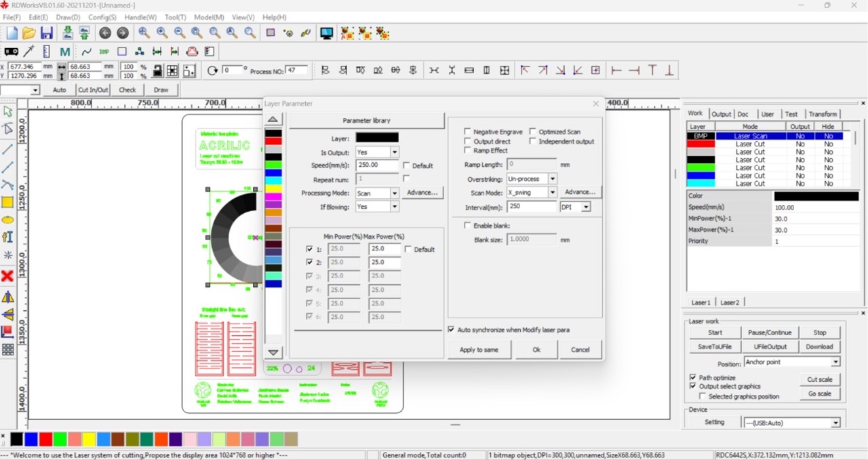Screen dimensions: 868x460
Task: Click the Save document icon
Action: pos(46,32)
